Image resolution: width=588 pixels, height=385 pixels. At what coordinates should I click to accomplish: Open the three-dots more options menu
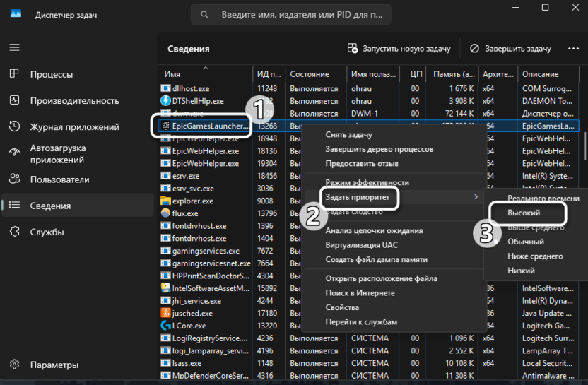click(573, 48)
